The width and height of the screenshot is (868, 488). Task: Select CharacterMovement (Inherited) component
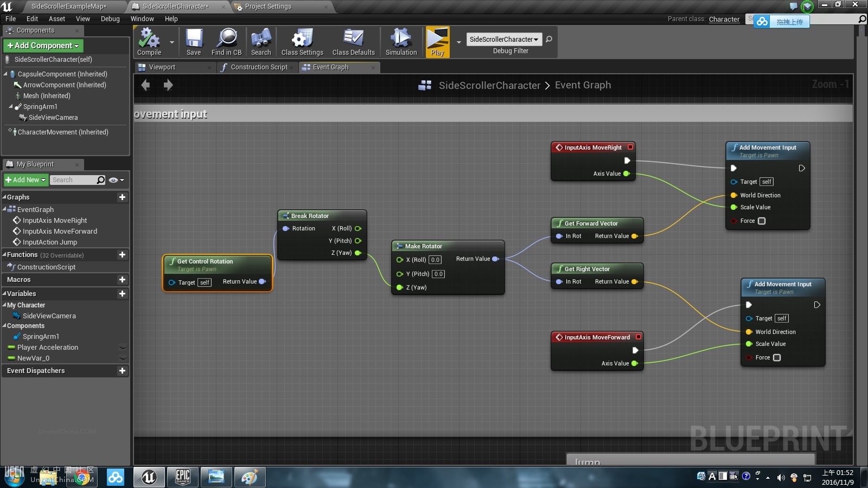click(63, 132)
